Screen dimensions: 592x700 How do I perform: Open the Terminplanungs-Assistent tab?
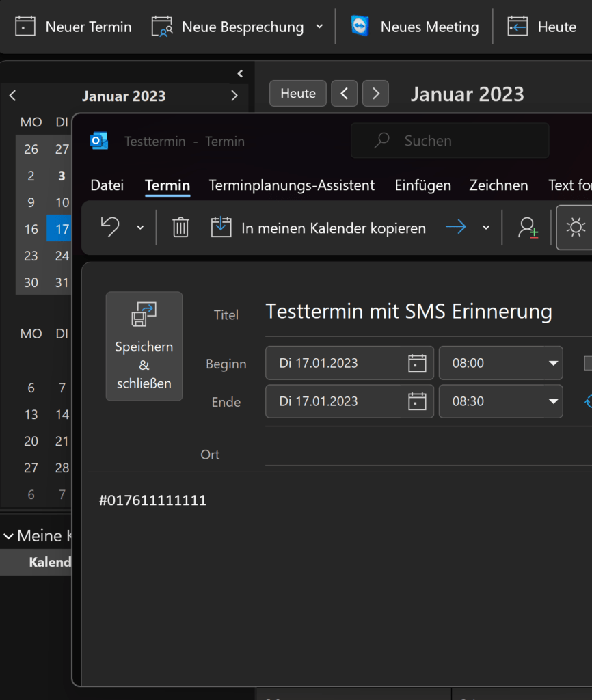point(291,185)
